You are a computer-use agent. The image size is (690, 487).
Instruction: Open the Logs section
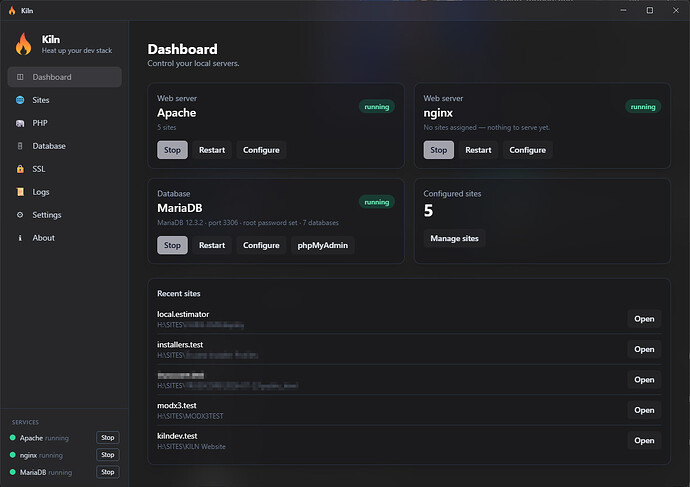click(64, 192)
